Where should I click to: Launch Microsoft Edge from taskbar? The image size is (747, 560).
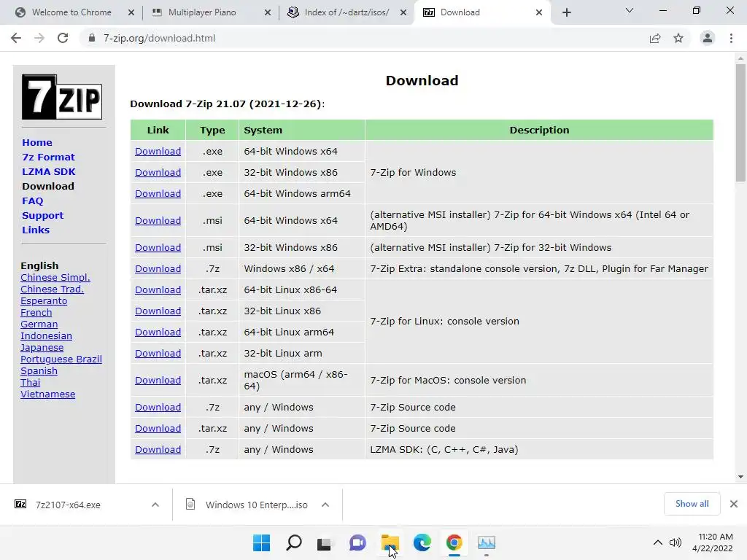tap(422, 542)
